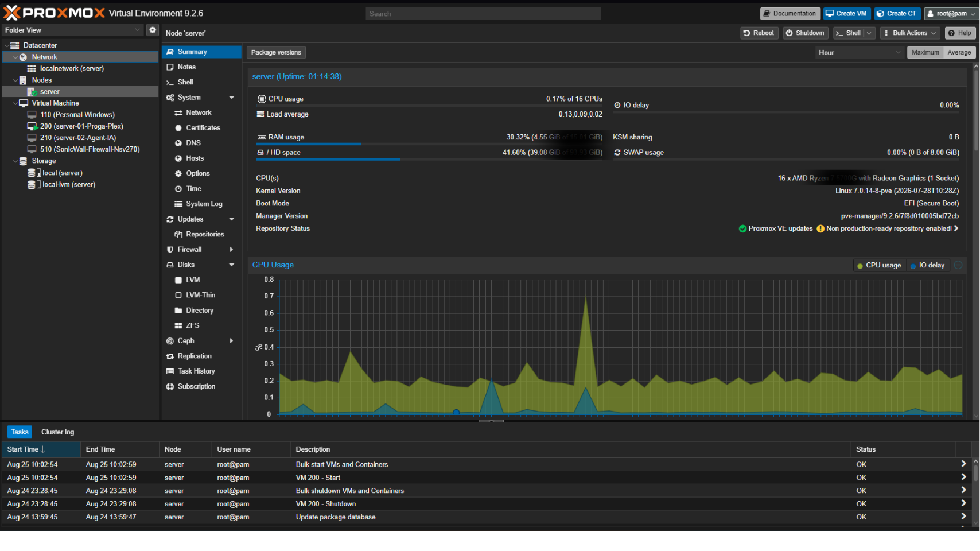Open the Shell button dropdown arrow
This screenshot has width=980, height=551.
pos(869,33)
